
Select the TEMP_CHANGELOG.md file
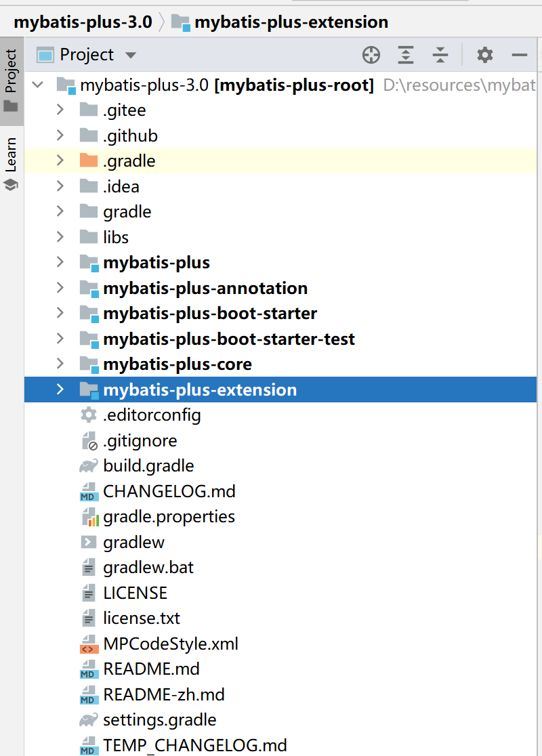tap(195, 745)
